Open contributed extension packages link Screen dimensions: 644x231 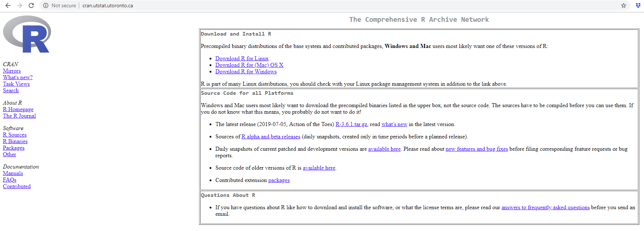coord(279,180)
